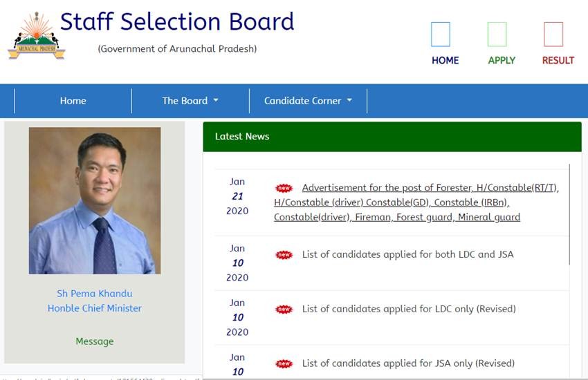Image resolution: width=588 pixels, height=380 pixels.
Task: Click the new badge beside Forester advertisement
Action: pyautogui.click(x=284, y=188)
